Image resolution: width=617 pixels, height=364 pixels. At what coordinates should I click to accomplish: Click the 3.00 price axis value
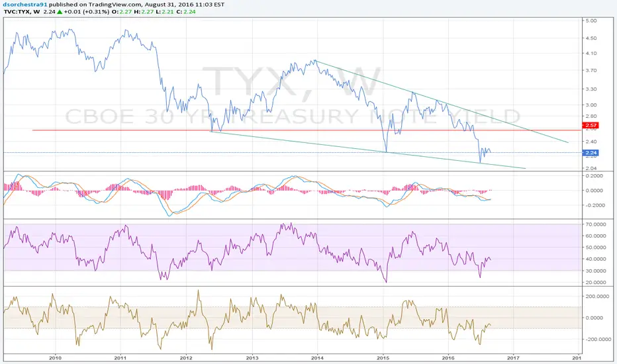tap(591, 105)
